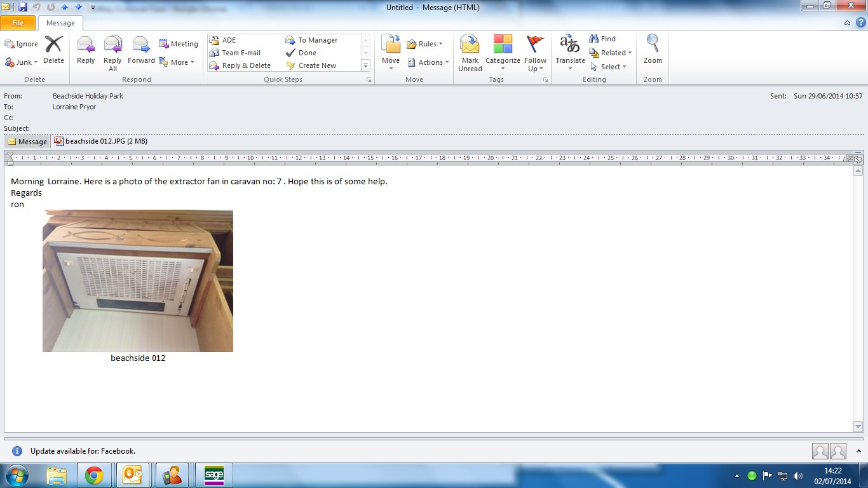Click the Save icon in the quick access toolbar
868x488 pixels.
pyautogui.click(x=23, y=8)
